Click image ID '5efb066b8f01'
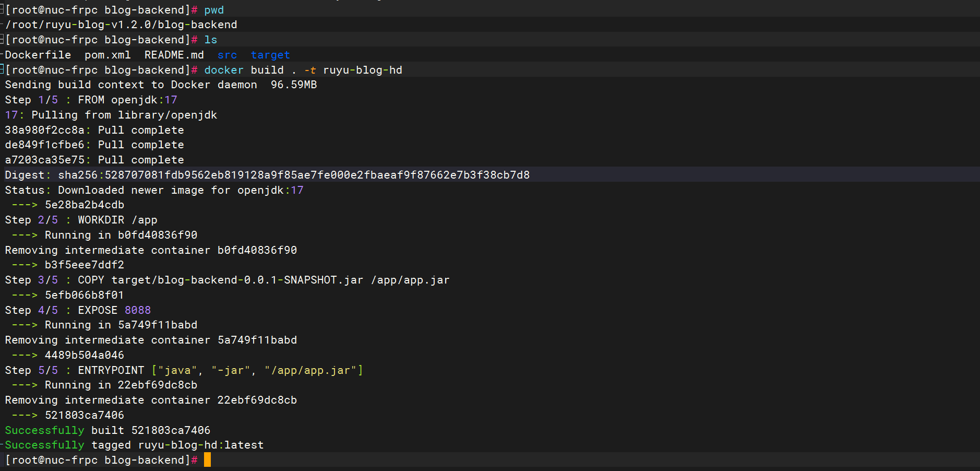The width and height of the screenshot is (980, 471). 85,295
